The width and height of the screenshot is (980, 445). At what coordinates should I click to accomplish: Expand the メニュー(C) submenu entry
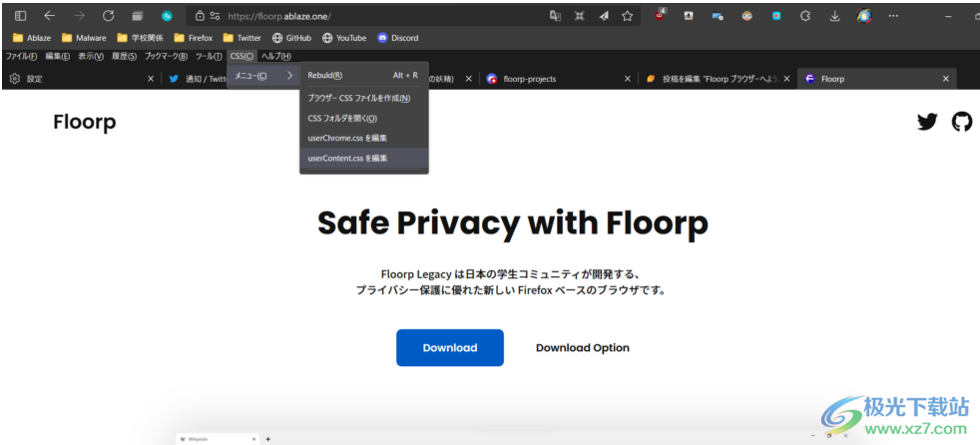tap(263, 76)
